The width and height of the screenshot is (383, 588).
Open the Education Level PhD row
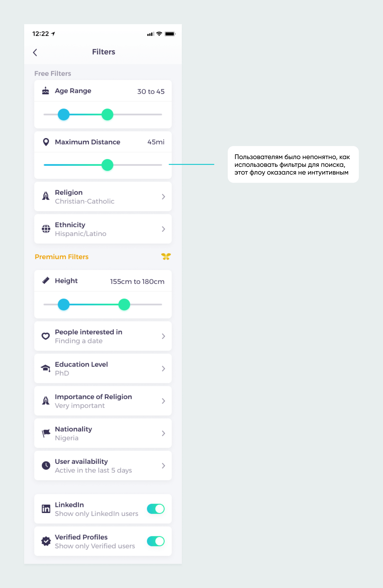click(103, 368)
